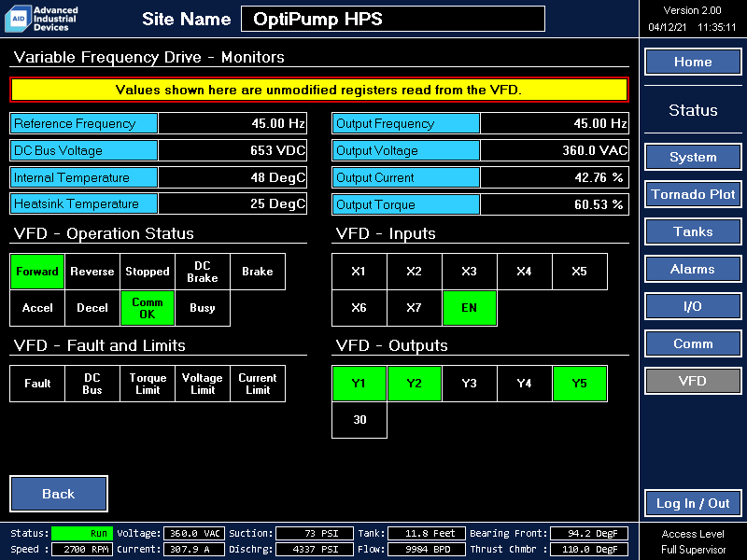747x560 pixels.
Task: Select the Brake status indicator
Action: tap(258, 272)
